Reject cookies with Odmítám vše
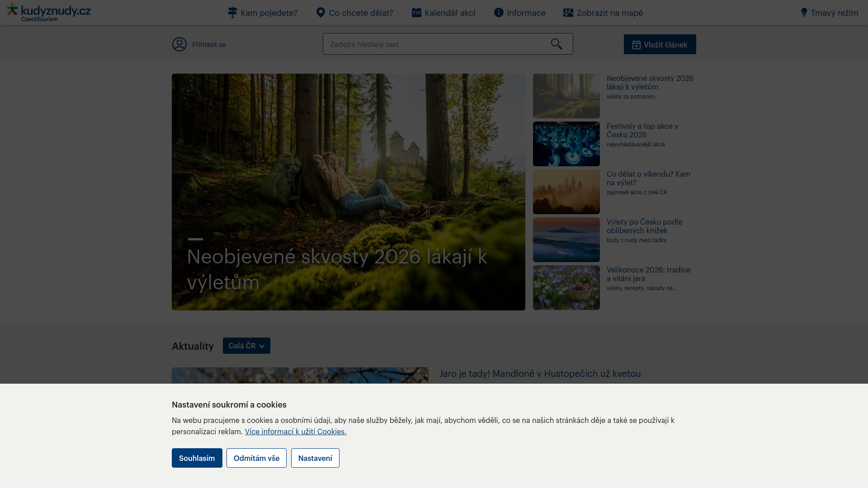 point(256,458)
